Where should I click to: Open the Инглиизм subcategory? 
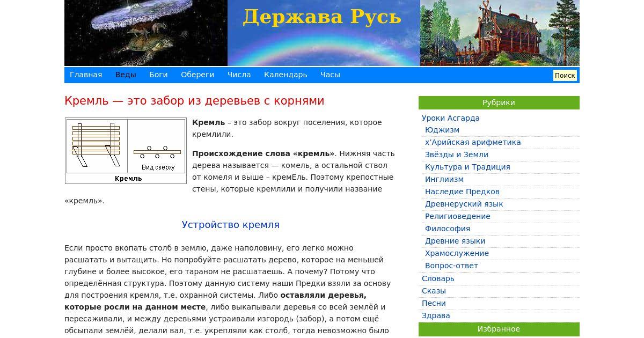[444, 179]
